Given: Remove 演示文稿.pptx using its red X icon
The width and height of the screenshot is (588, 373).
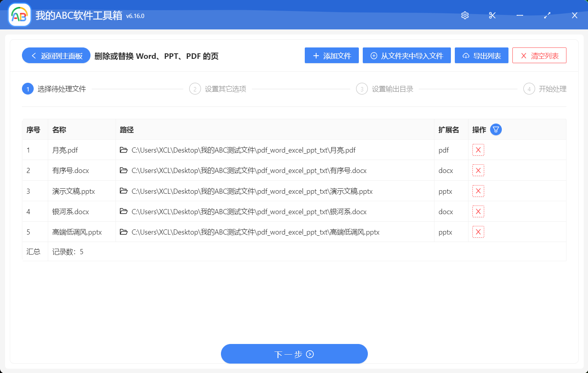Looking at the screenshot, I should tap(478, 191).
